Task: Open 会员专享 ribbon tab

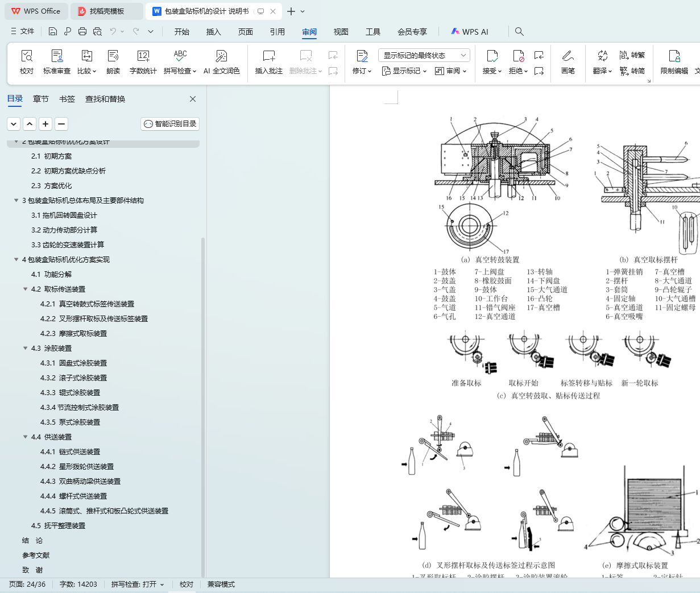Action: pos(412,32)
